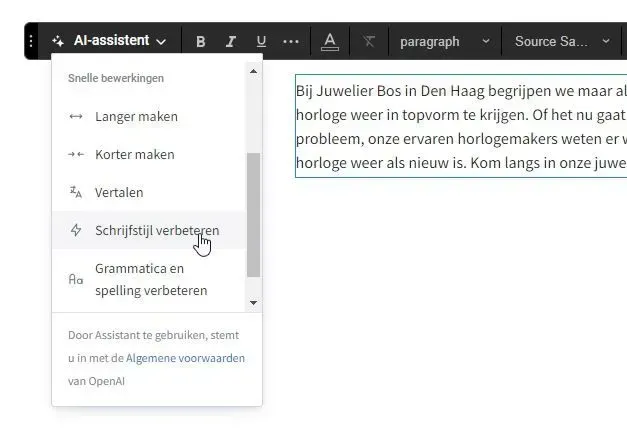The image size is (627, 437).
Task: Click the clear formatting icon
Action: pos(369,41)
